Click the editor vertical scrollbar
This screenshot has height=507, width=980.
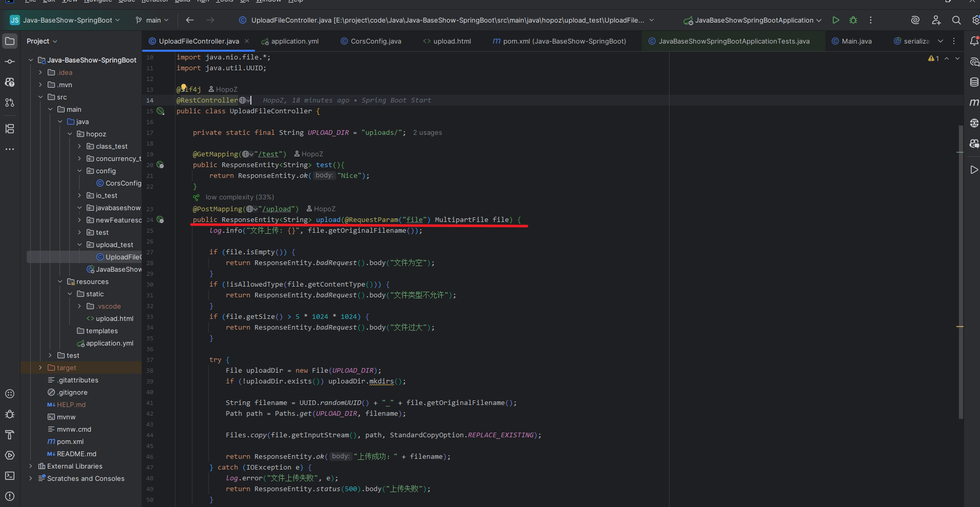961,272
